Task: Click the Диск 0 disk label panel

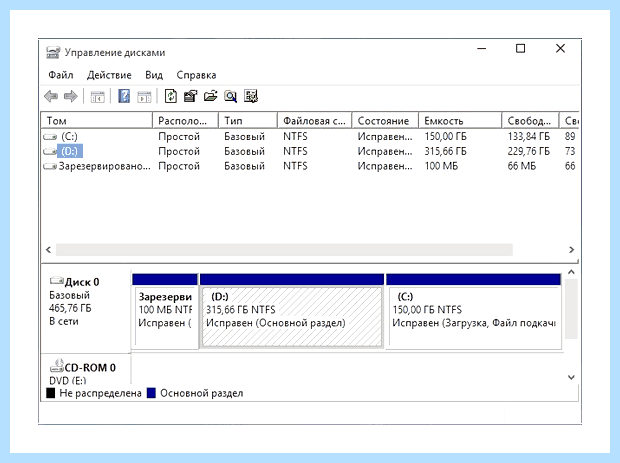Action: tap(86, 310)
